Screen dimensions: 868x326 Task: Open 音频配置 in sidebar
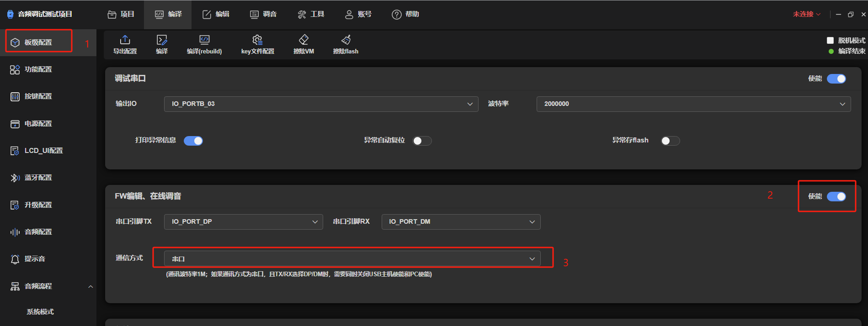click(48, 232)
